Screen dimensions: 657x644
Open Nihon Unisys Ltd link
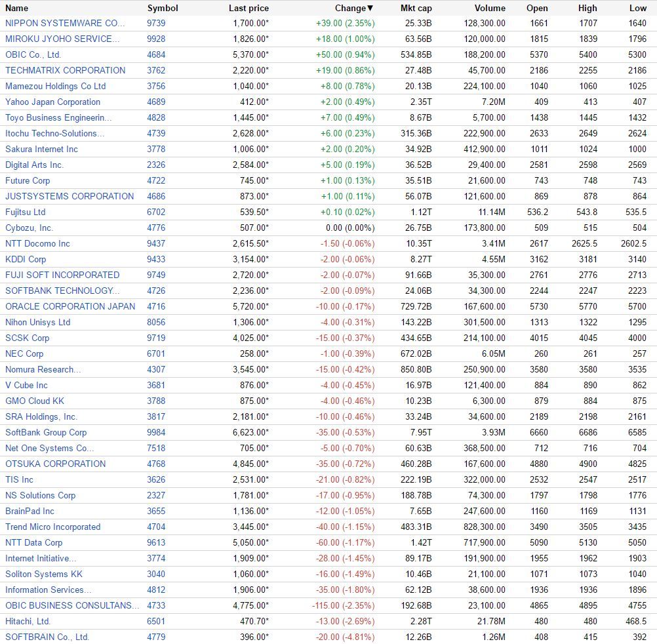coord(38,322)
